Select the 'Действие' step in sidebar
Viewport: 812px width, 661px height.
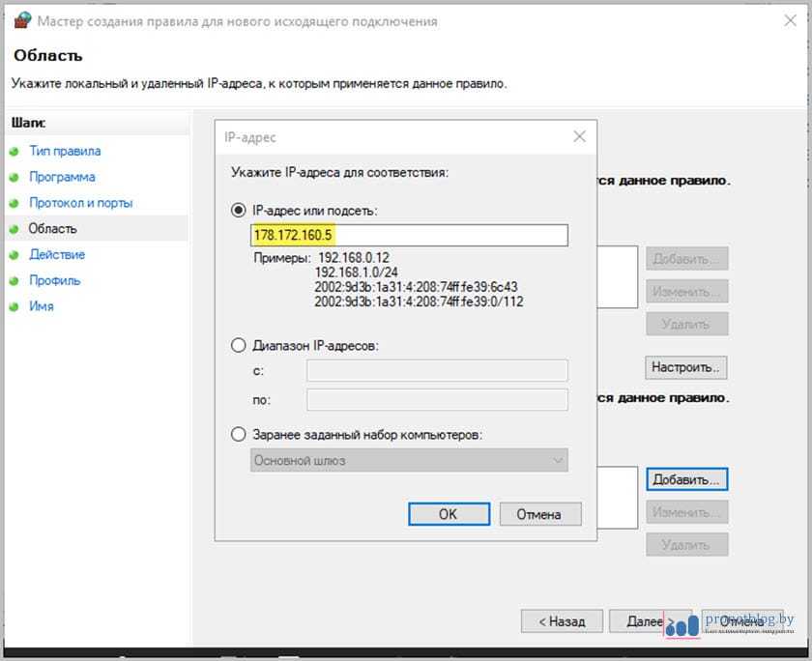[x=57, y=254]
